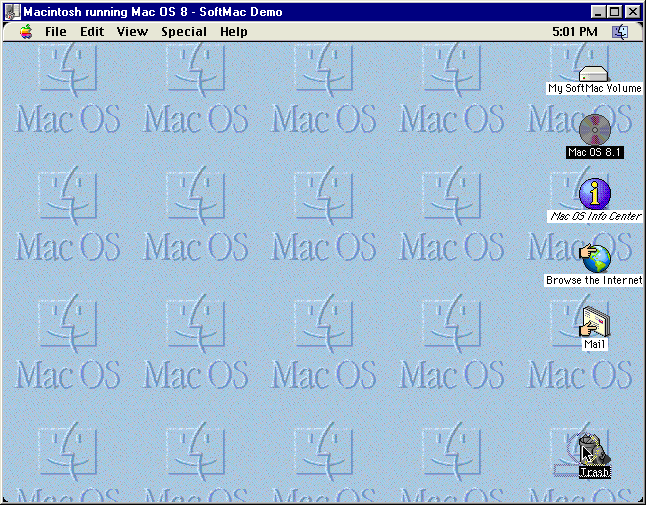646x505 pixels.
Task: Click the SoftMac window system menu icon
Action: pyautogui.click(x=12, y=12)
